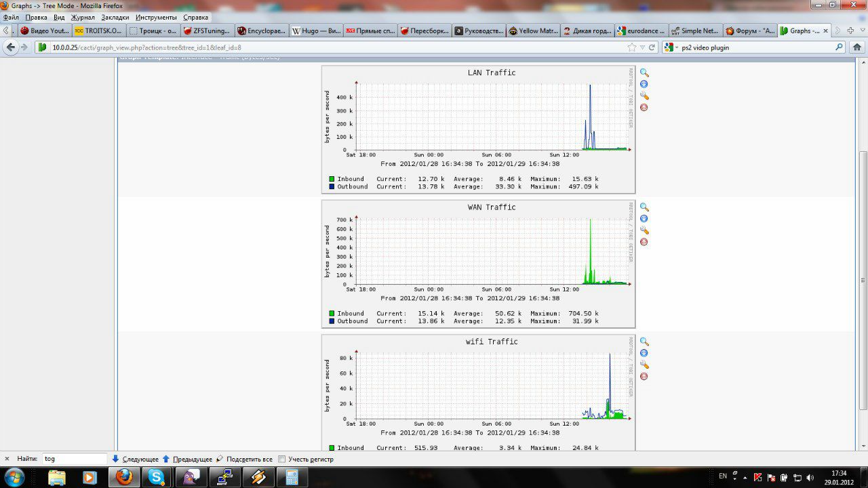Open Pidgin messenger from the taskbar
The image size is (868, 488).
click(191, 477)
